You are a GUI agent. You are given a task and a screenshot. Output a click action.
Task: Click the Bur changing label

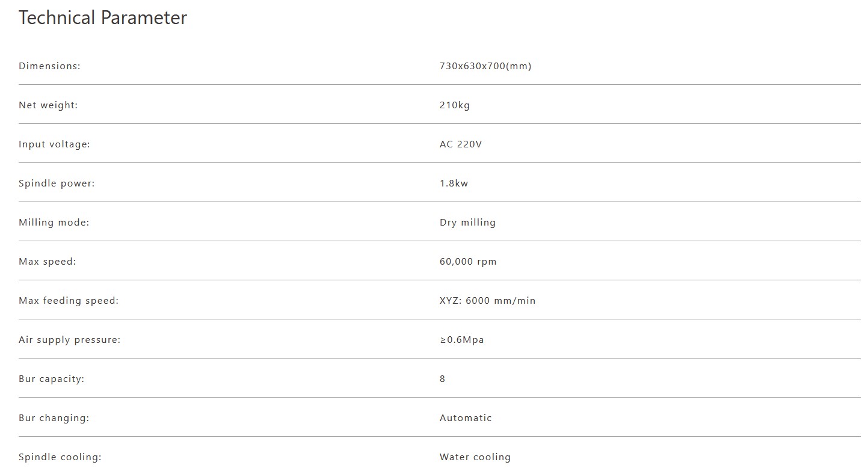(54, 418)
